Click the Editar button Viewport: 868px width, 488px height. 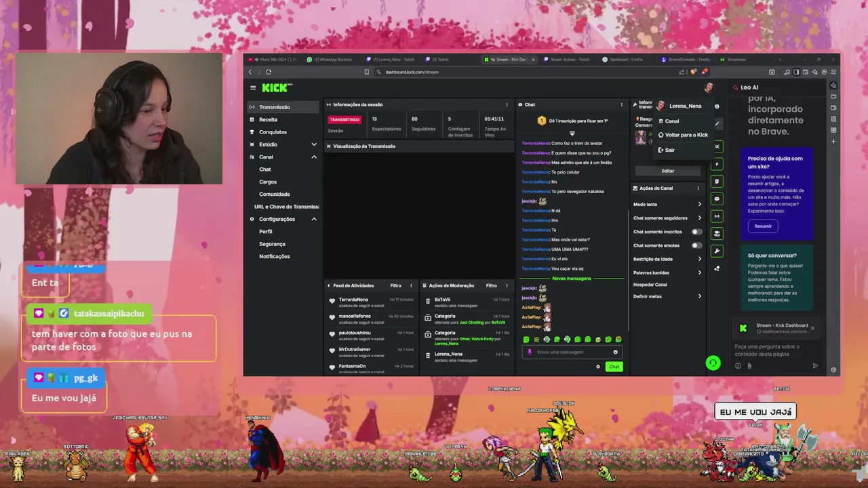tap(668, 171)
